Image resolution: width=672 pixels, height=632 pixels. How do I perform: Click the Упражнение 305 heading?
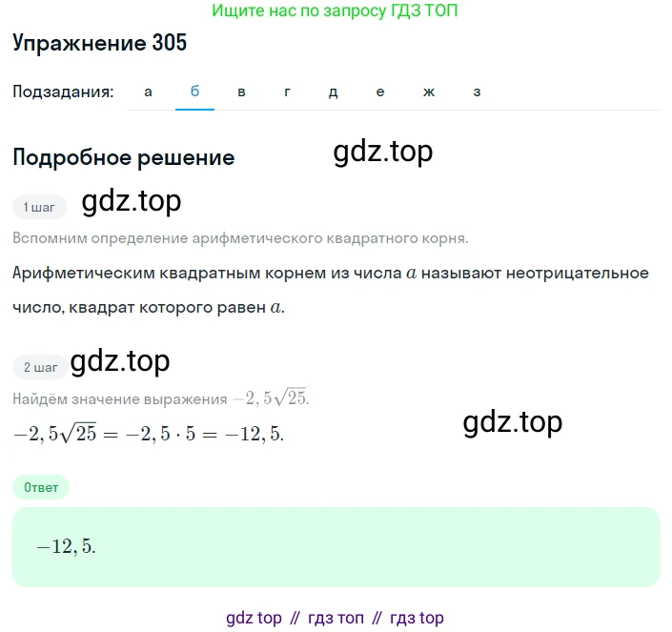pyautogui.click(x=99, y=43)
